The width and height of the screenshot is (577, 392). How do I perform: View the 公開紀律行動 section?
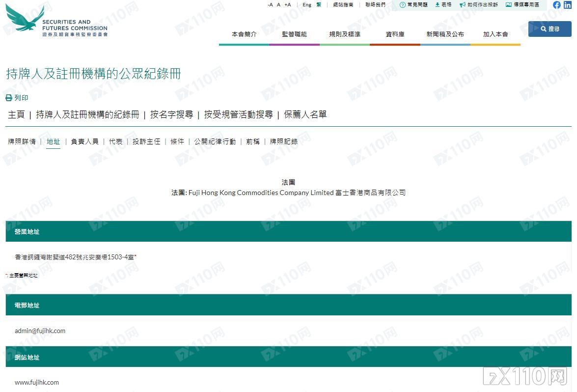(215, 141)
